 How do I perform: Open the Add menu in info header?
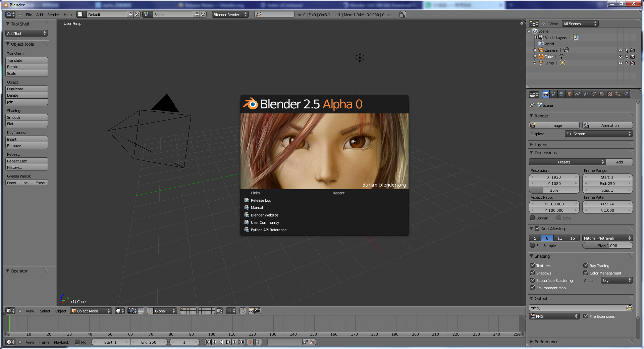coord(40,15)
